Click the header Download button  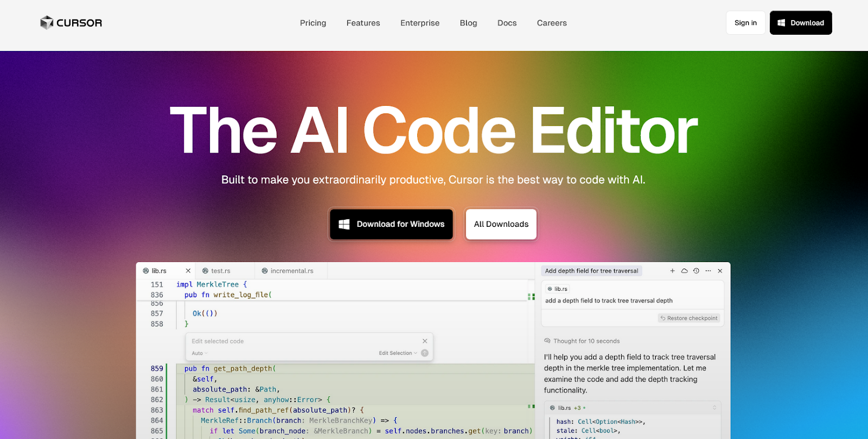click(801, 23)
